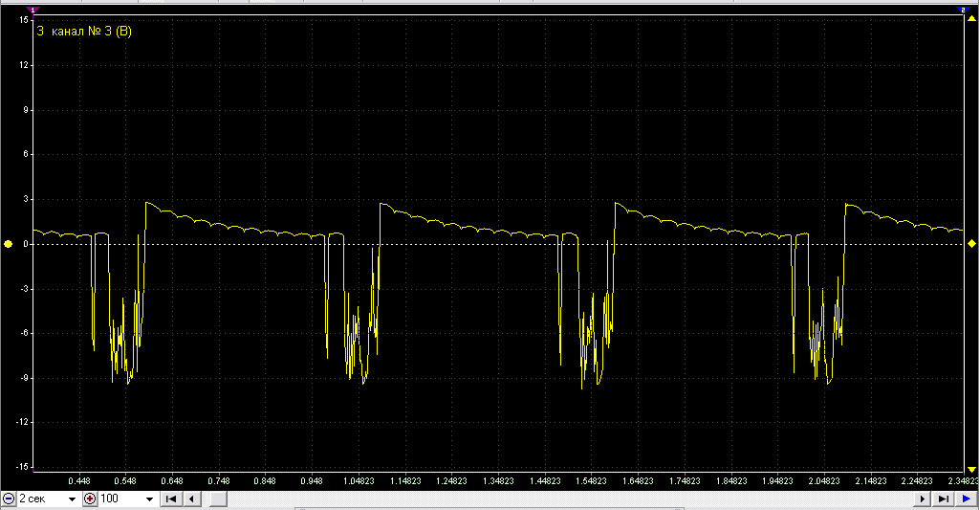
Task: Click the -9 voltage axis label
Action: [x=24, y=378]
